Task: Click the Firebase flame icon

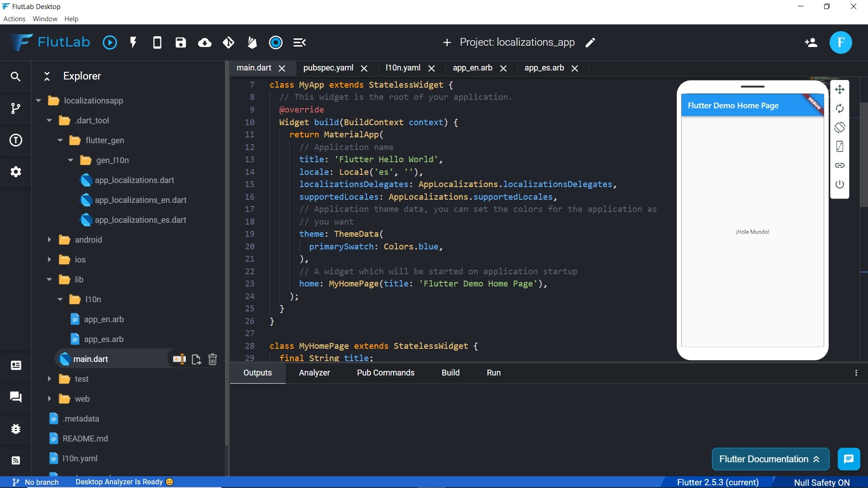Action: (252, 42)
